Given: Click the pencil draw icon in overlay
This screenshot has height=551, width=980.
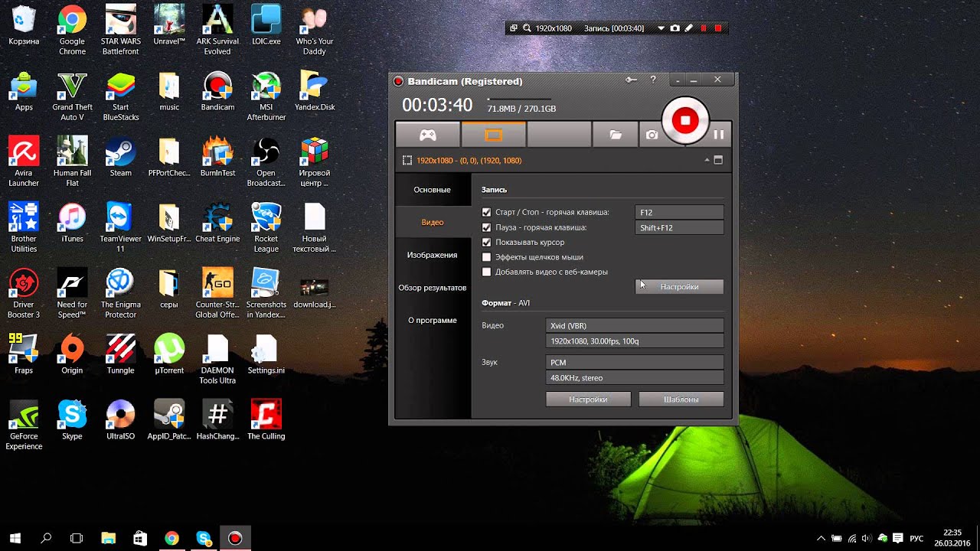Looking at the screenshot, I should (688, 28).
